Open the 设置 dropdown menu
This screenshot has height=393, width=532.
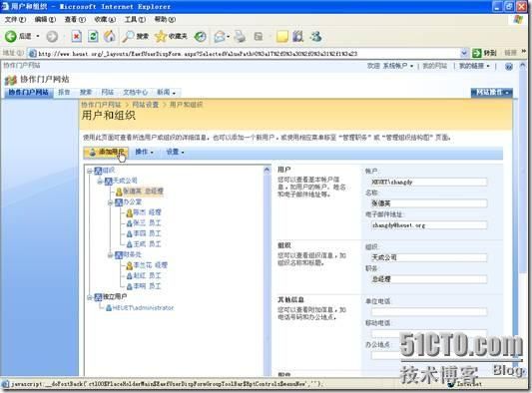tap(175, 152)
